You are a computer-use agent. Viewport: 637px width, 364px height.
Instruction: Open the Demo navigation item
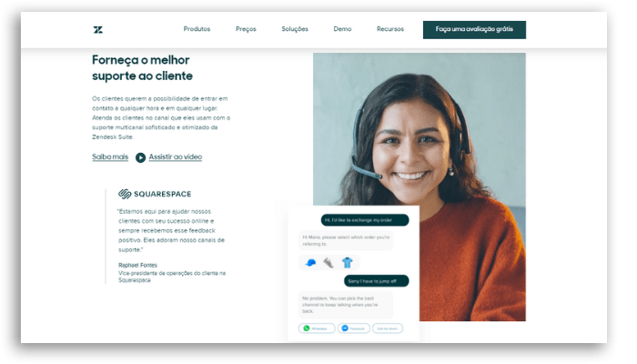(x=342, y=29)
